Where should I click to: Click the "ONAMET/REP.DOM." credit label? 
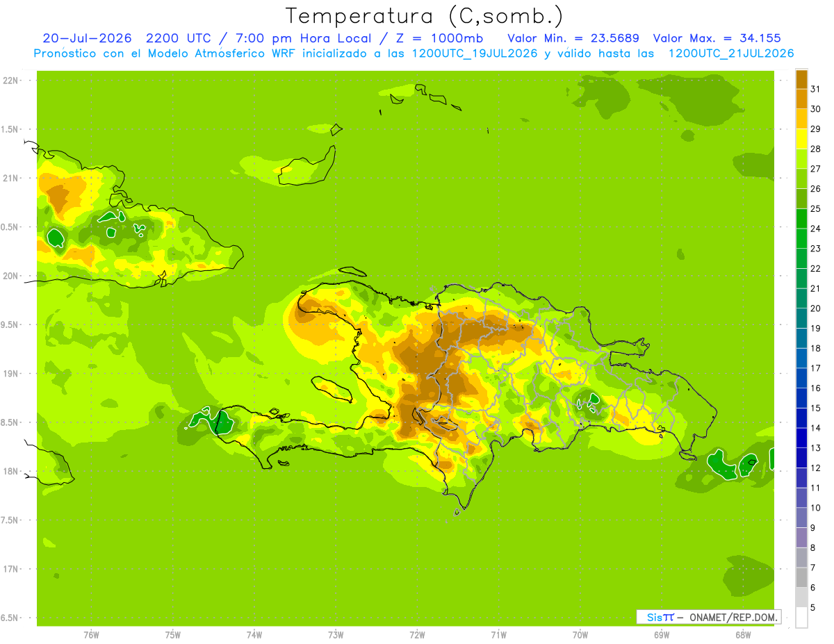732,617
